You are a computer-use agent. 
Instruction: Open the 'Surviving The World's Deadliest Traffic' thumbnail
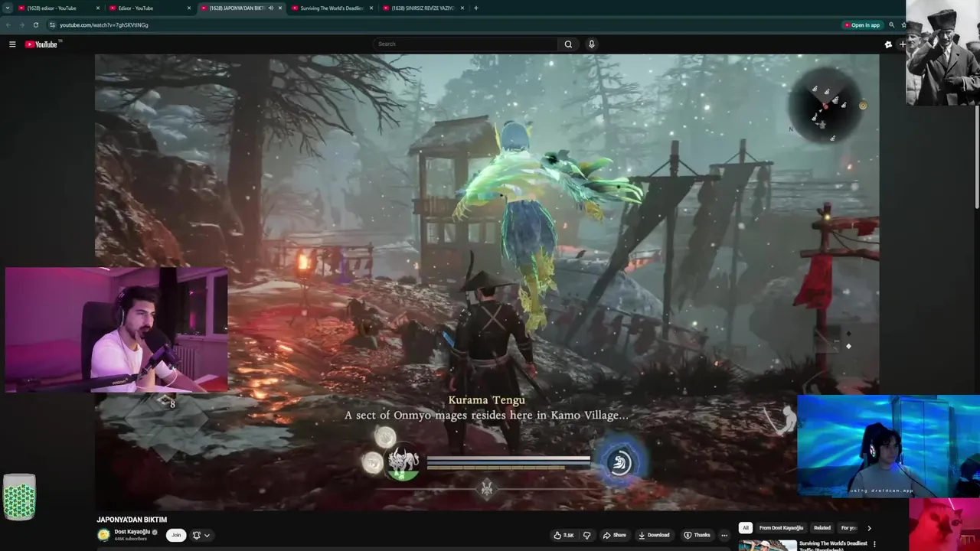pos(767,546)
